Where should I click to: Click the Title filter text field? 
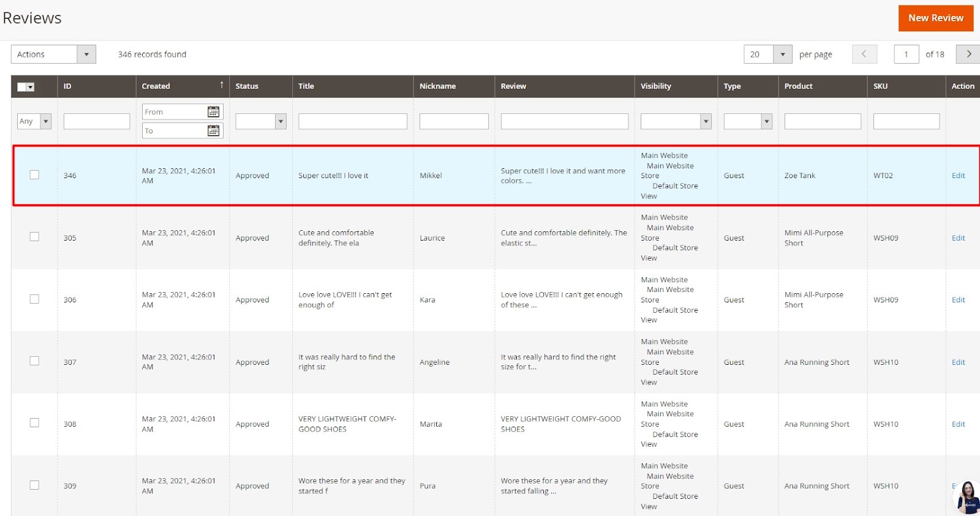point(352,121)
